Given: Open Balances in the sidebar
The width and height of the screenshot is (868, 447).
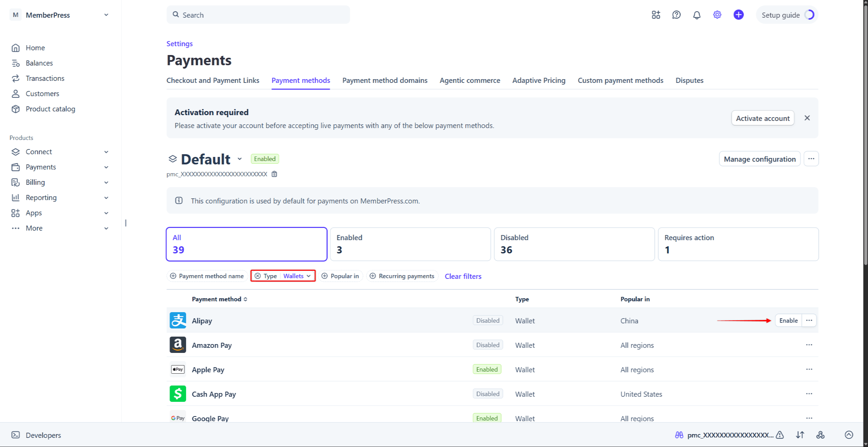Looking at the screenshot, I should click(x=32, y=63).
